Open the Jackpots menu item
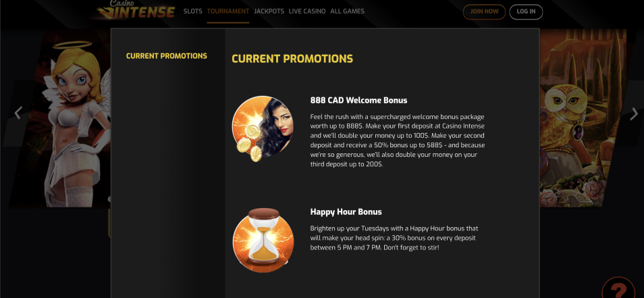This screenshot has height=298, width=644. [x=269, y=11]
